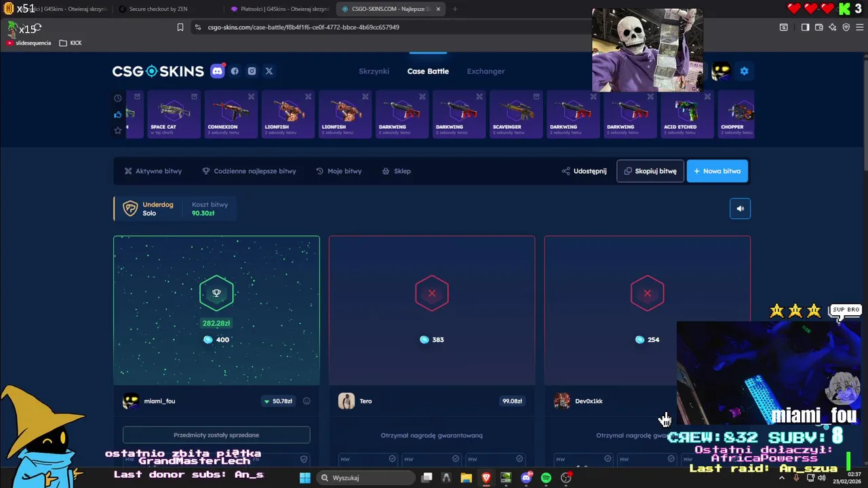Click Koszt bitwy 90.30zł label

tap(210, 209)
